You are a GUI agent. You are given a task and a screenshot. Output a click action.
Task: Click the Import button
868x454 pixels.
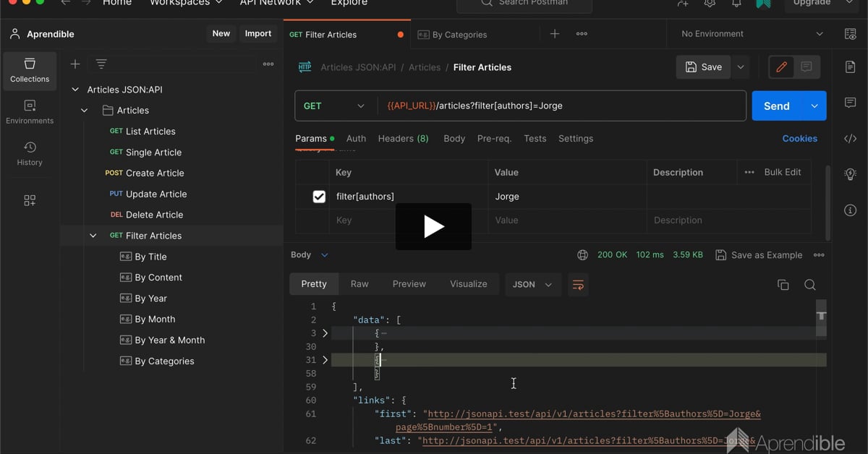(258, 34)
